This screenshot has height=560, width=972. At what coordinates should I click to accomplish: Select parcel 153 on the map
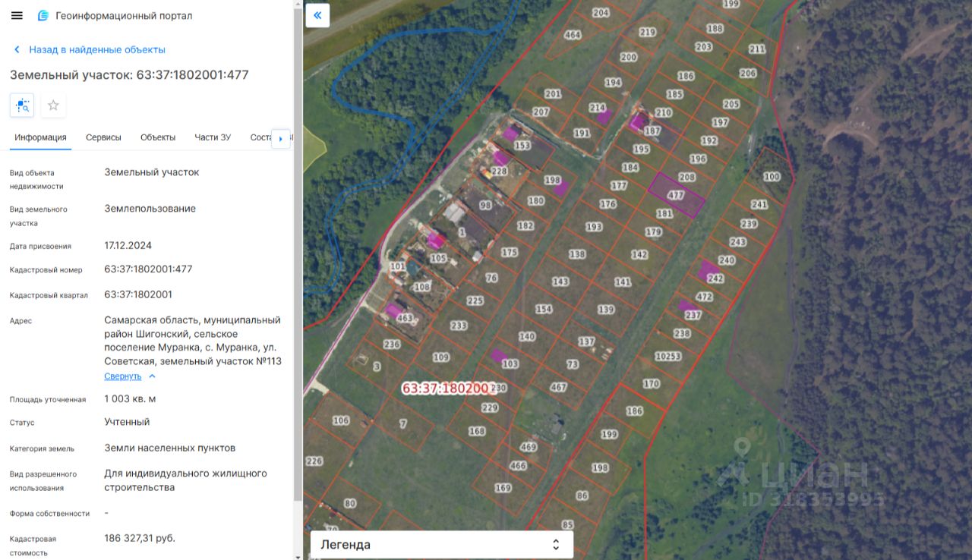522,145
